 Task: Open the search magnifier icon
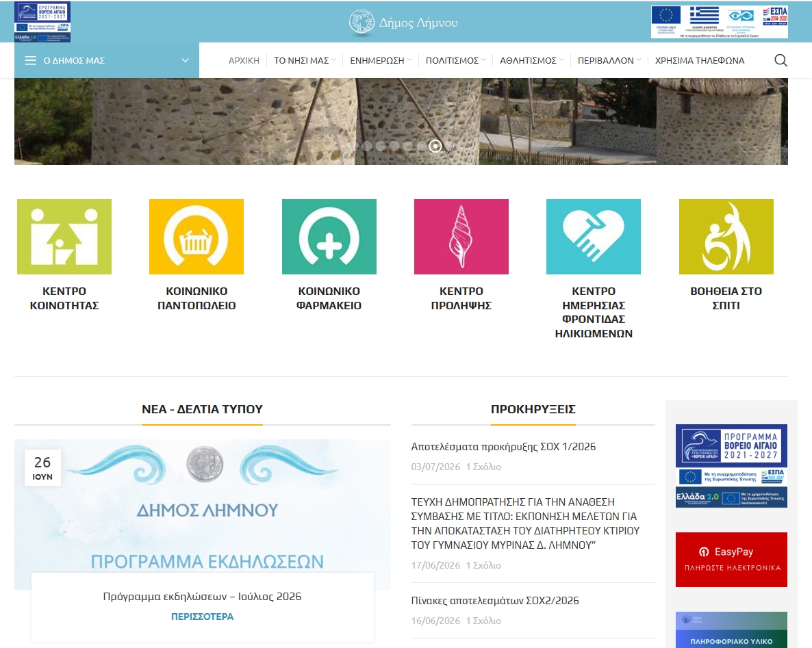click(x=781, y=60)
